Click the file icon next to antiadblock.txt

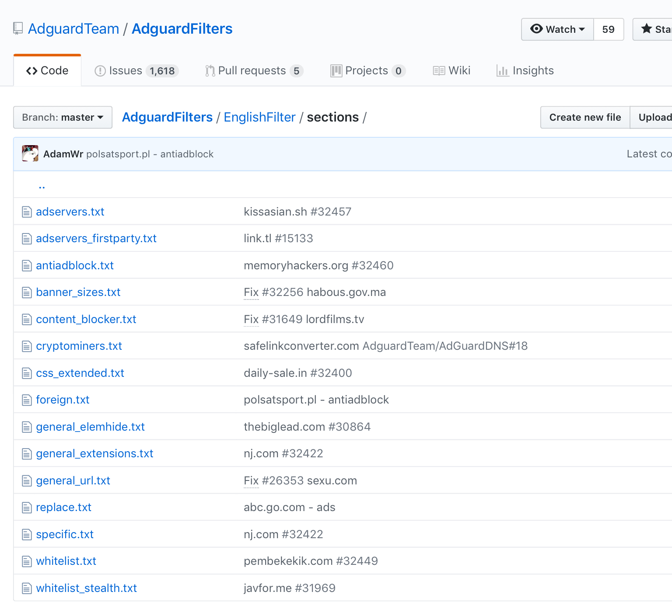[x=27, y=266]
